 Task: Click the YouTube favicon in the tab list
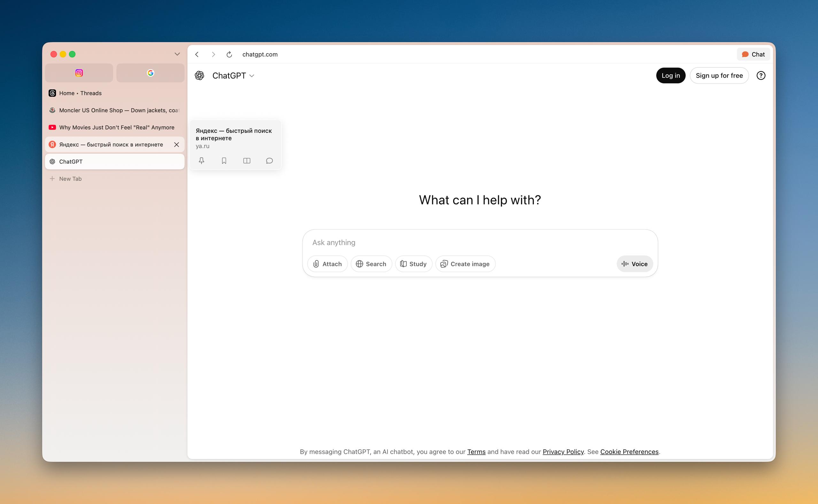52,127
